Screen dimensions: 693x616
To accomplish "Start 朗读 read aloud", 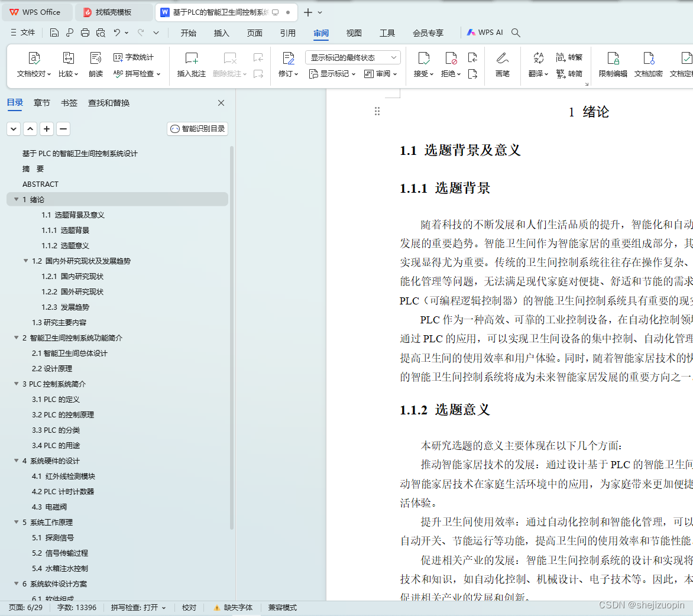I will (x=95, y=64).
